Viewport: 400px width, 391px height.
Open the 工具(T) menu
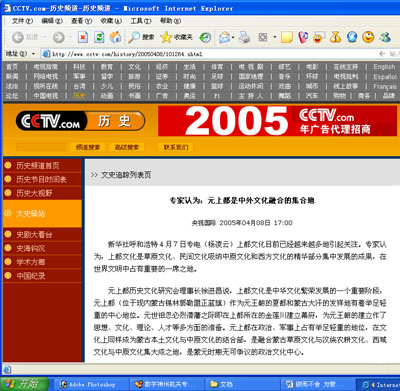coord(141,21)
